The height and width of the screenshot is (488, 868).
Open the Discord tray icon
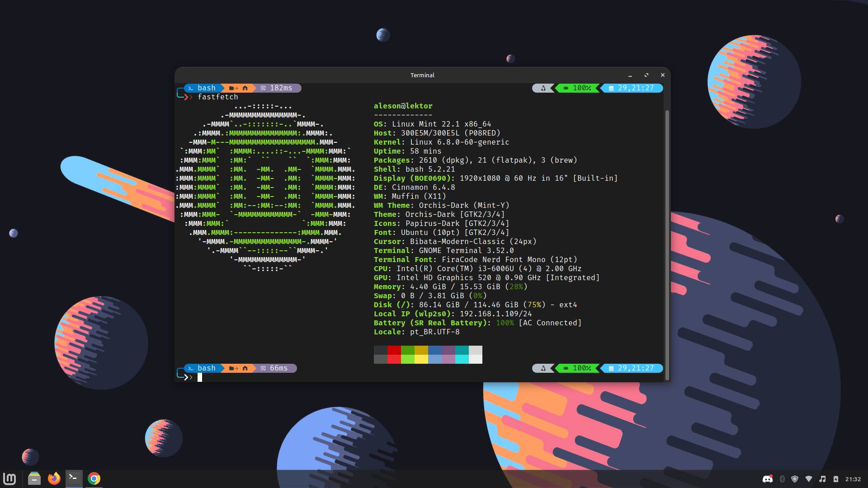tap(768, 479)
